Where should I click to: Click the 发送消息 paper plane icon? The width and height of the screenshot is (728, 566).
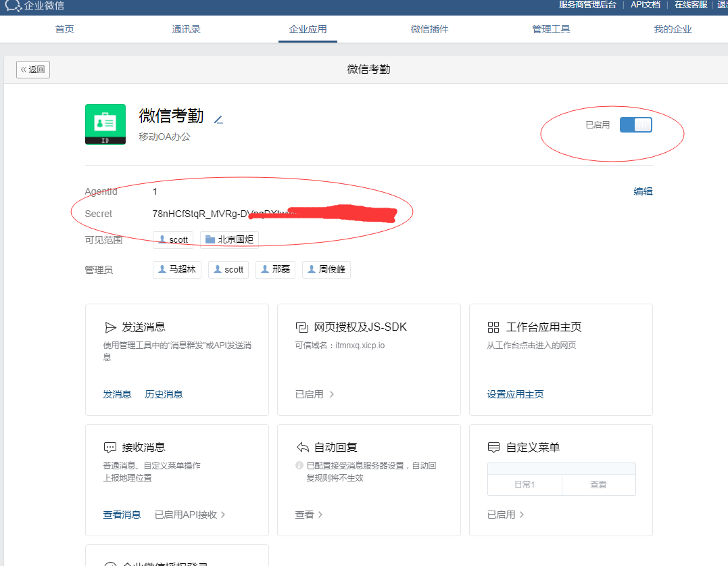click(110, 327)
